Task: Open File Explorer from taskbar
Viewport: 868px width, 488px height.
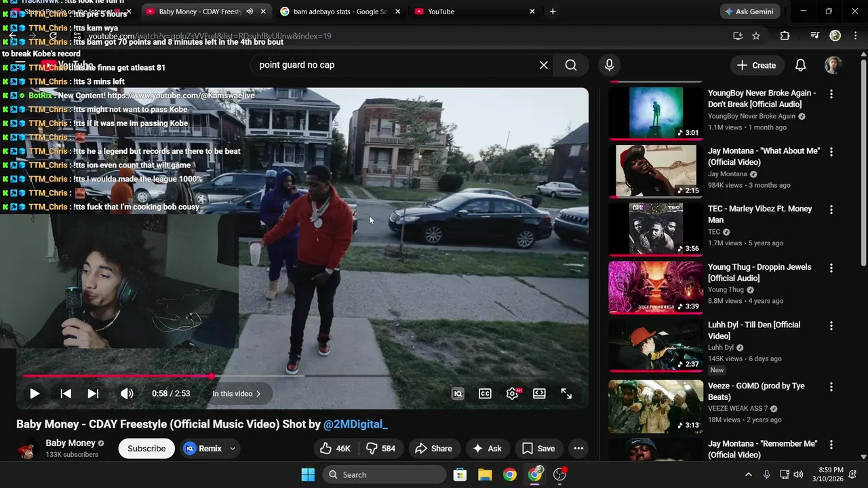Action: point(484,474)
